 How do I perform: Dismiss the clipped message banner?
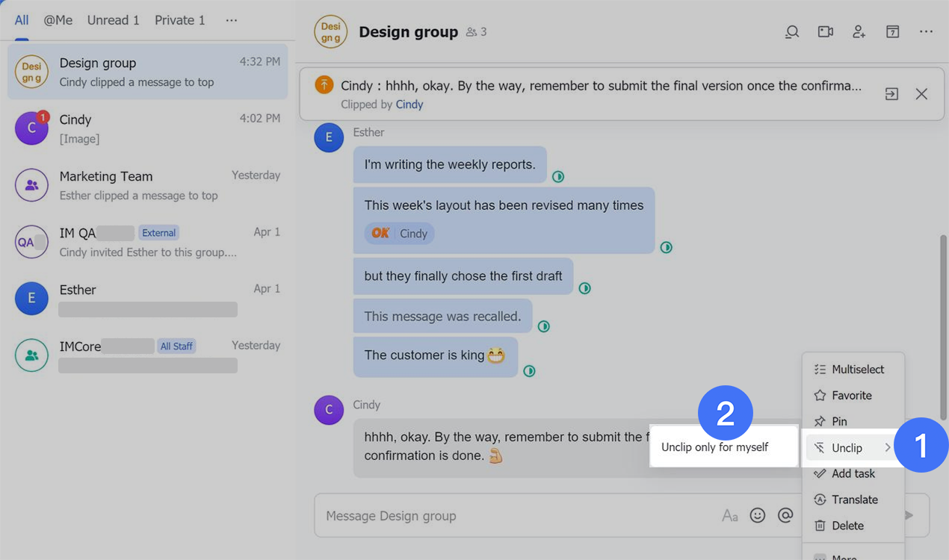tap(921, 93)
